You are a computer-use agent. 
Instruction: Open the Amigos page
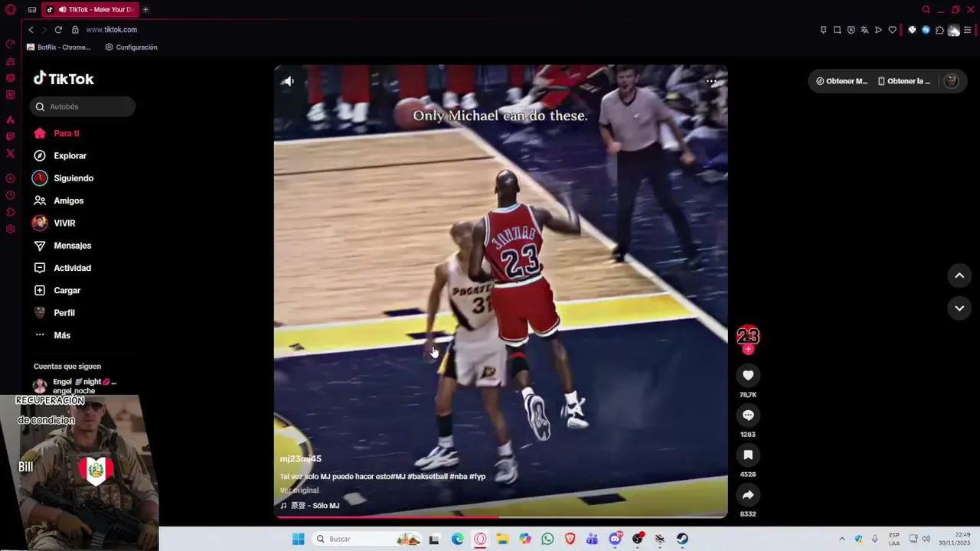[59, 201]
